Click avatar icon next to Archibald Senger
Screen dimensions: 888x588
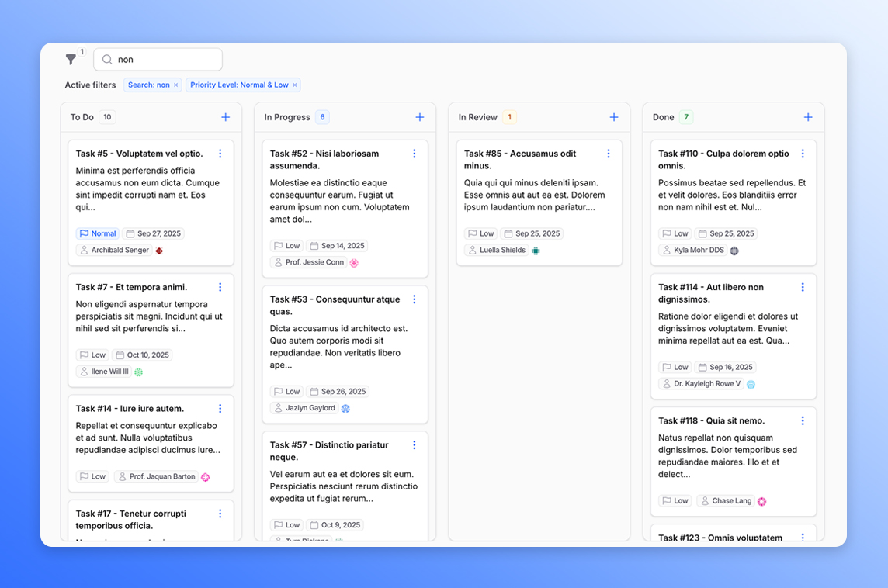[159, 251]
